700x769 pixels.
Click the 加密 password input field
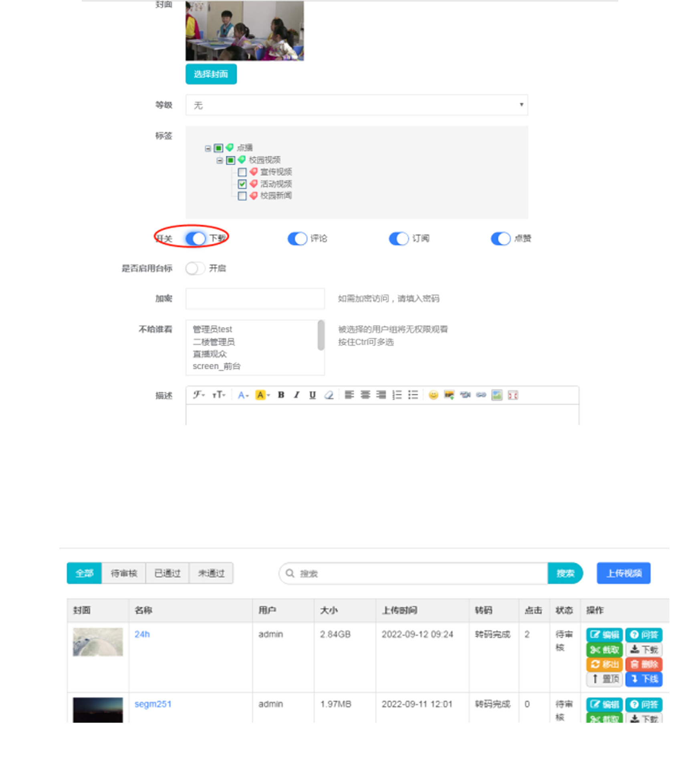coord(255,299)
